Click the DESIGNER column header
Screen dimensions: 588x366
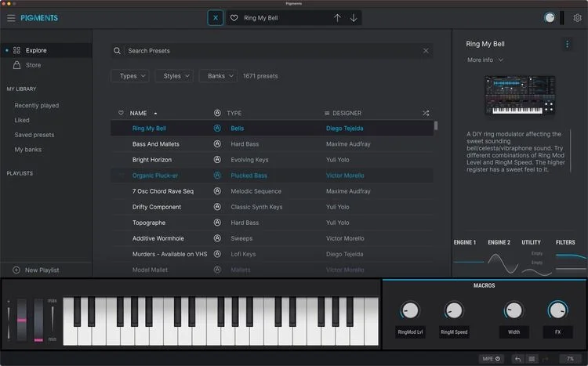[347, 113]
